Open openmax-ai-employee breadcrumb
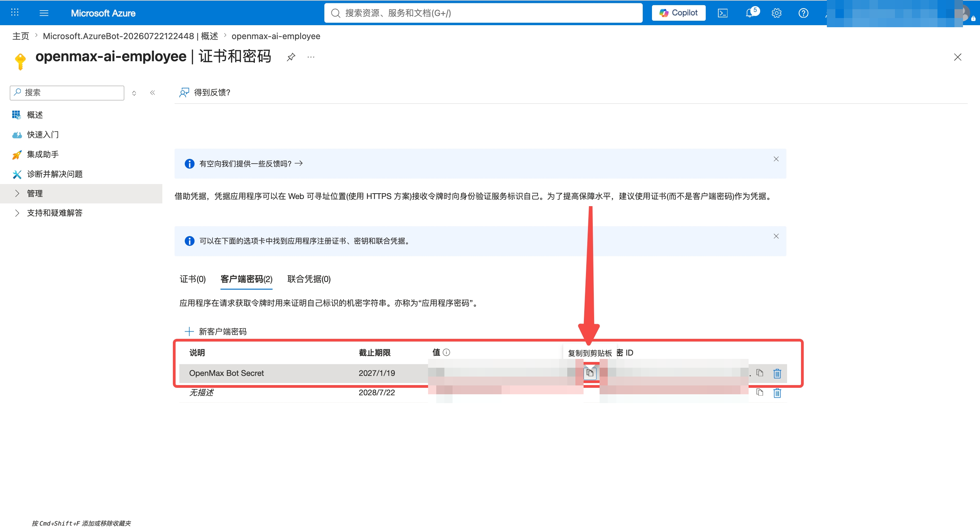980x530 pixels. (276, 36)
